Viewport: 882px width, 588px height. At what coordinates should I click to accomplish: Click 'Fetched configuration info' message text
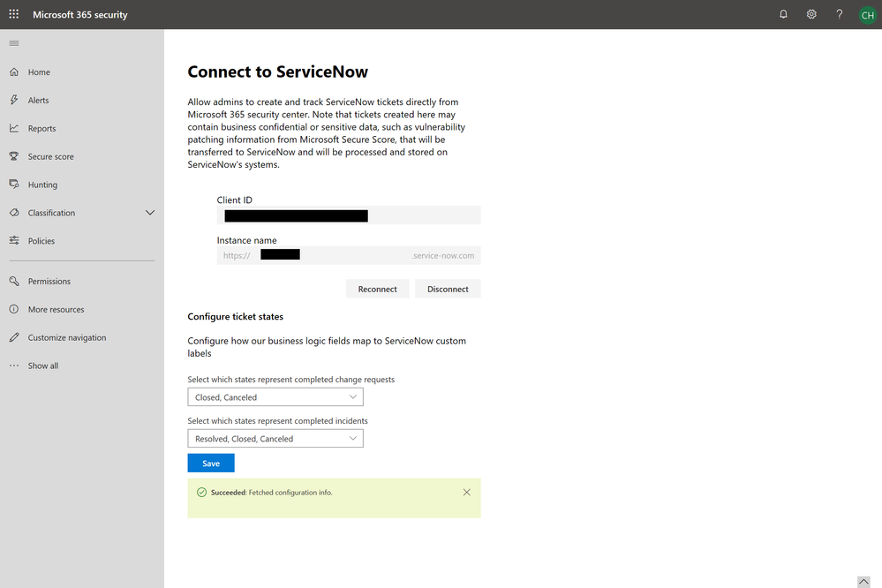click(290, 493)
